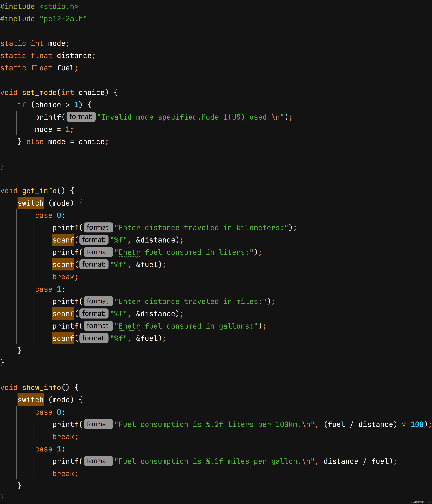Click the #include <stdio.h> line
This screenshot has height=504, width=432.
click(x=39, y=7)
